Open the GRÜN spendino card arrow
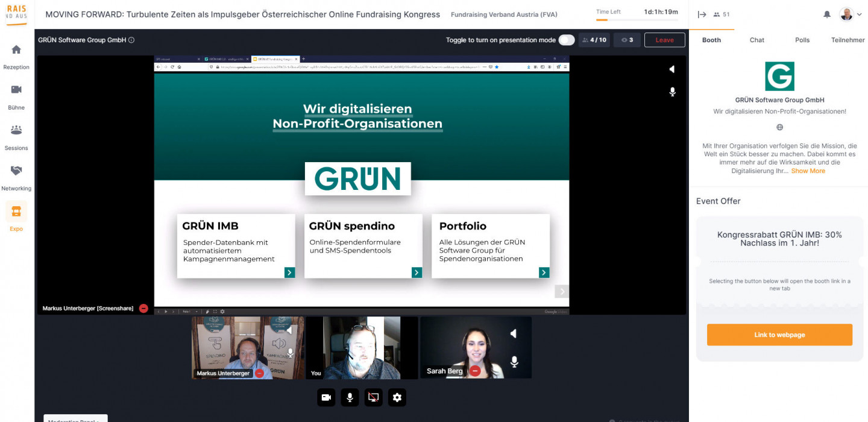The width and height of the screenshot is (868, 422). (x=417, y=272)
